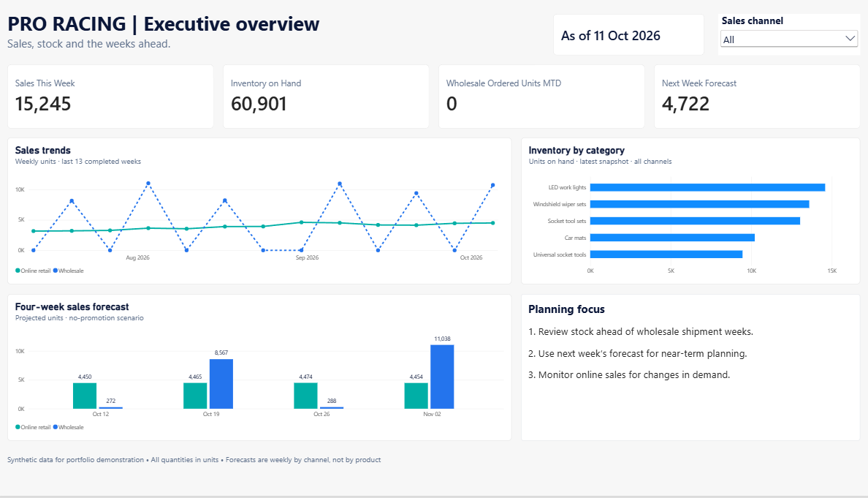Click the 272 wholesale bar for Oct 12

(111, 408)
